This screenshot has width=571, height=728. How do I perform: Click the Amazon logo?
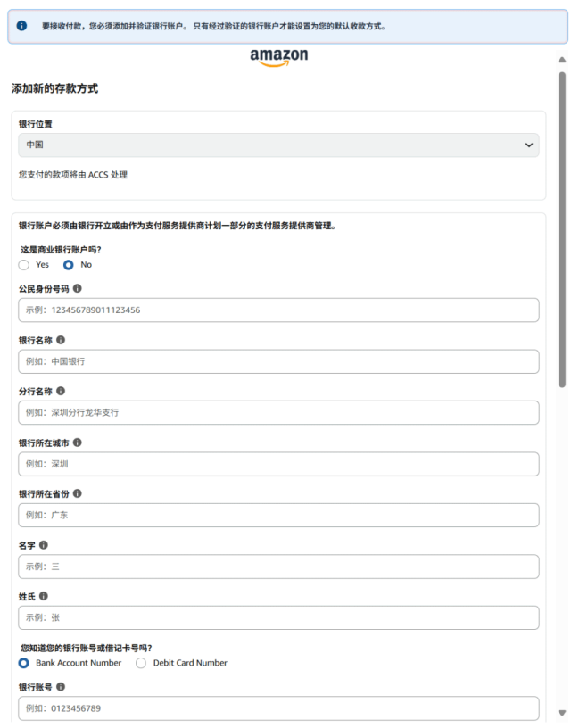(x=278, y=58)
